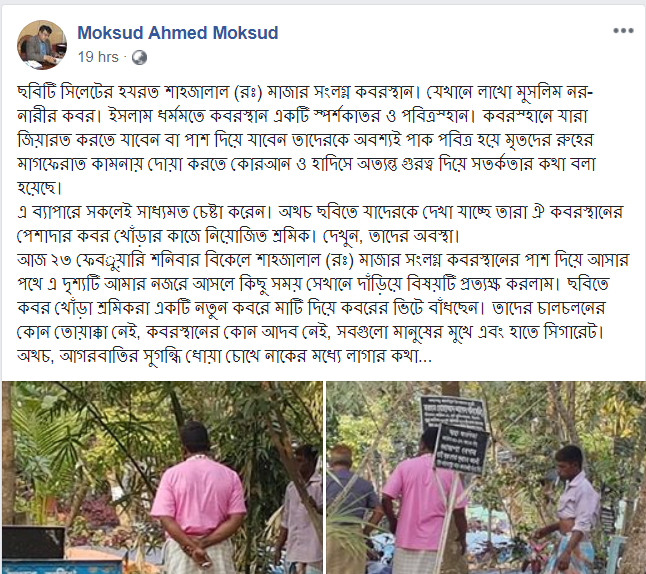This screenshot has width=646, height=574.
Task: Click the paragraph starting with এ ব্যাপারে সকলেই
Action: pyautogui.click(x=320, y=224)
